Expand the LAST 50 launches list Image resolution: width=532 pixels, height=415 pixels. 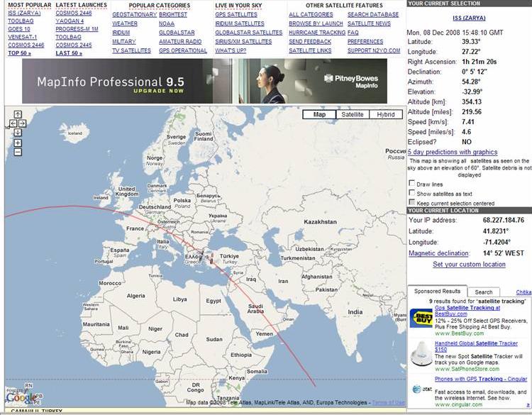(69, 53)
